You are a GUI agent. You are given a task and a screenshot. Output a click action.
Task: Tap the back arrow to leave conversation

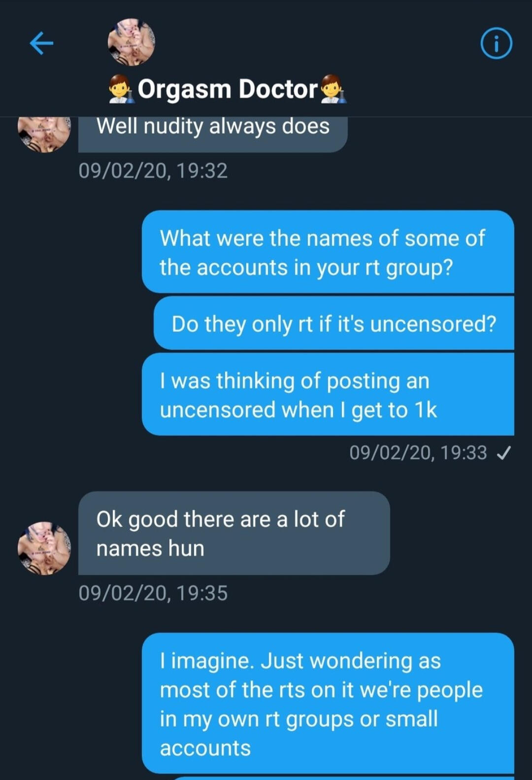(x=41, y=43)
